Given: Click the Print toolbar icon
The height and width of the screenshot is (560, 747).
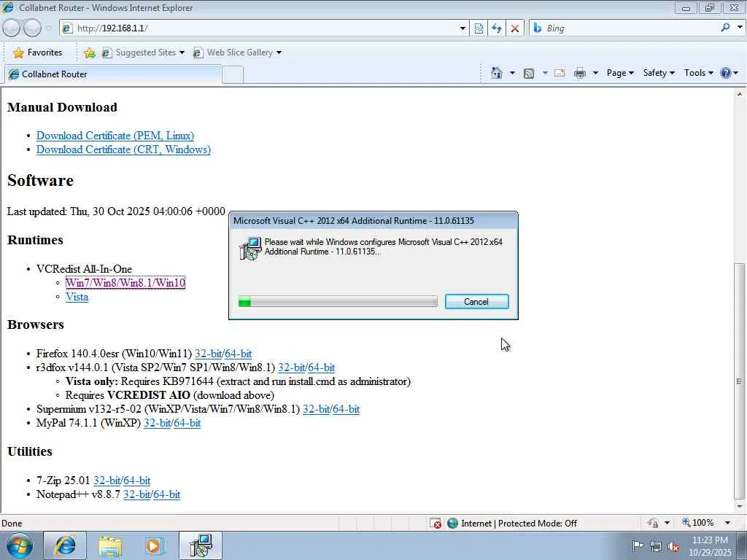Looking at the screenshot, I should [580, 73].
